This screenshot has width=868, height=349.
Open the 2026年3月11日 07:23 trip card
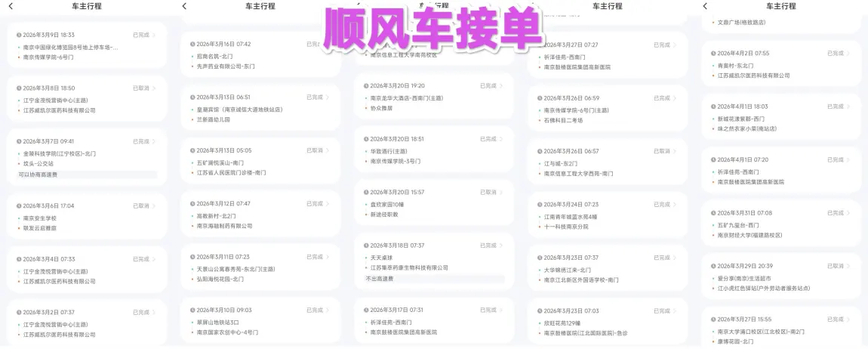260,267
